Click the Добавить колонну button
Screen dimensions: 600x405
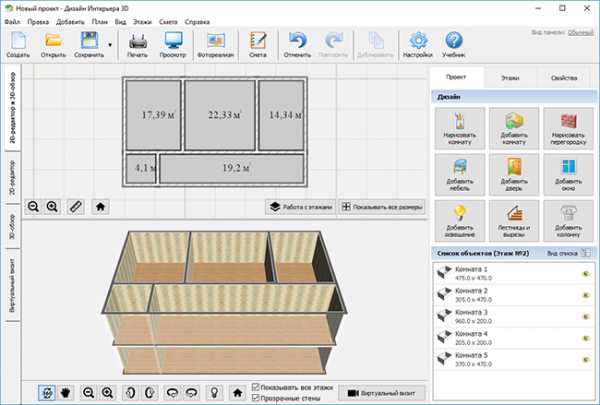coord(568,221)
